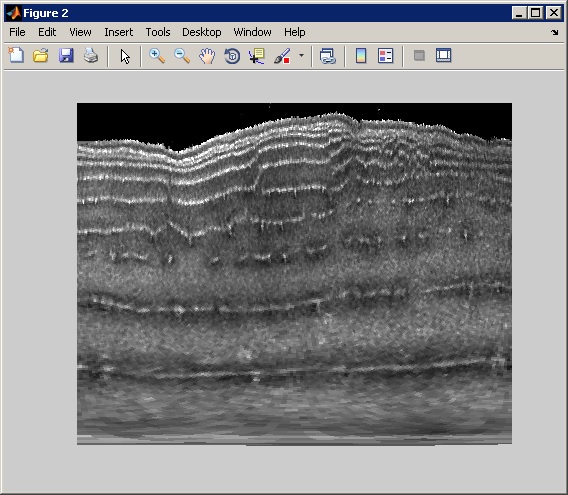Close the Figure 2 window
The width and height of the screenshot is (568, 495).
(554, 13)
